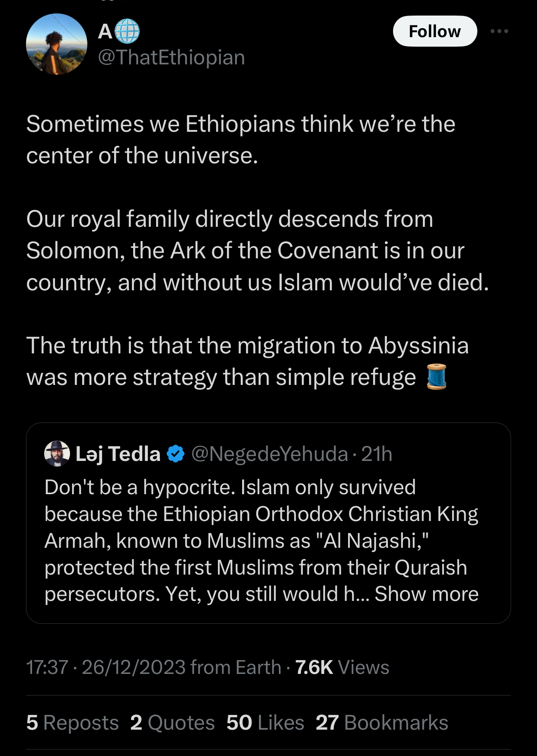Click the globe emoji beside name A
This screenshot has height=756, width=537.
[127, 32]
